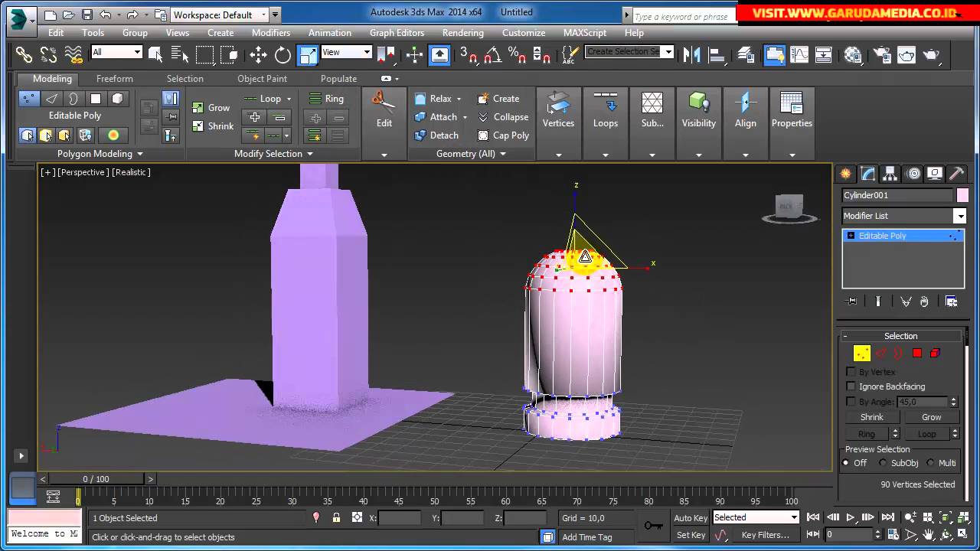The width and height of the screenshot is (980, 551).
Task: Click Shrink button in Selection rollout
Action: pos(871,417)
